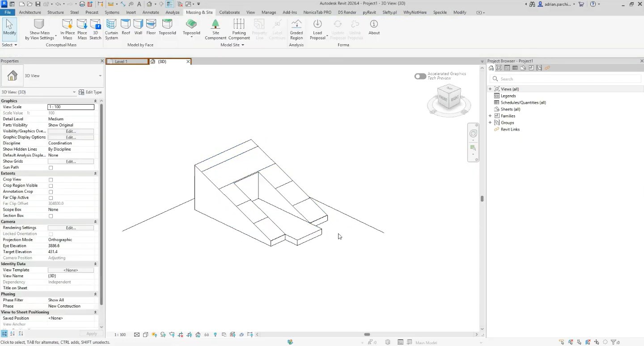Enable the Sun Path checkbox
644x346 pixels.
(x=51, y=168)
